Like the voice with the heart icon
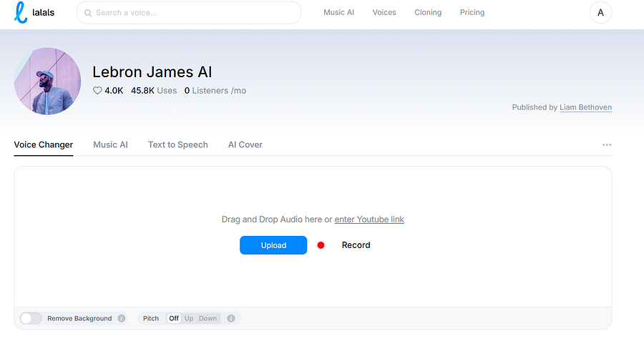 [x=97, y=91]
